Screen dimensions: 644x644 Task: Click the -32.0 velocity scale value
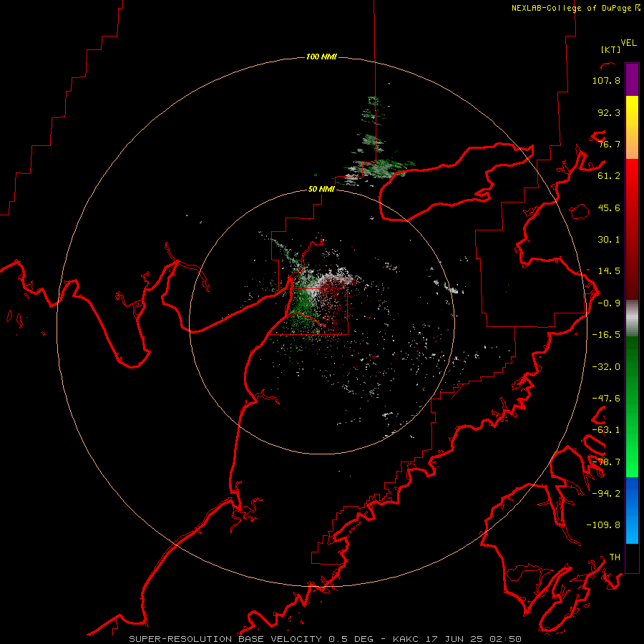[x=606, y=367]
